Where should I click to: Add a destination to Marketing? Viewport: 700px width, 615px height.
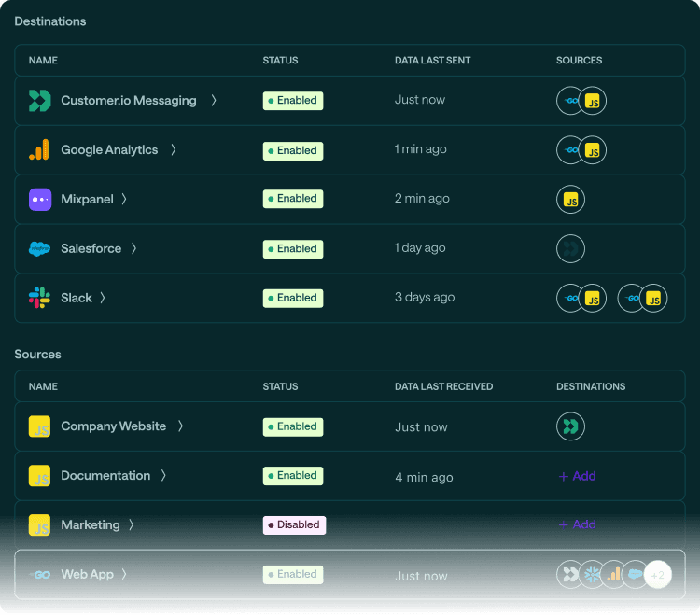pyautogui.click(x=577, y=524)
